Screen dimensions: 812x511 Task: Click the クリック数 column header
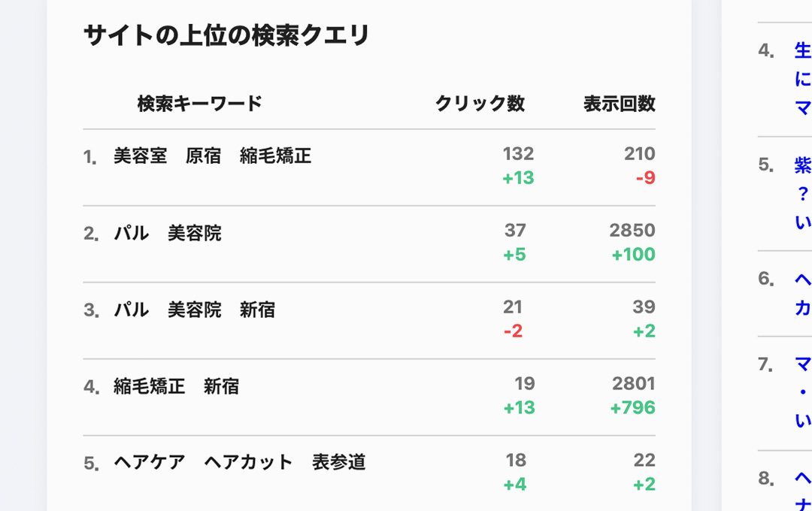[x=480, y=104]
